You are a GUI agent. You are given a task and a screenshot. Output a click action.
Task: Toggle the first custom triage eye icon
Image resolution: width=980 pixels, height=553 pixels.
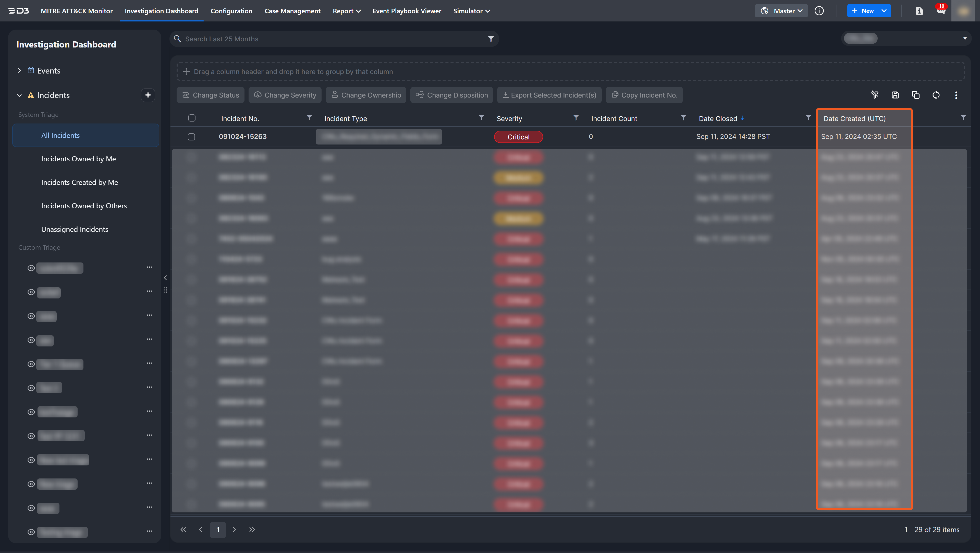click(31, 268)
